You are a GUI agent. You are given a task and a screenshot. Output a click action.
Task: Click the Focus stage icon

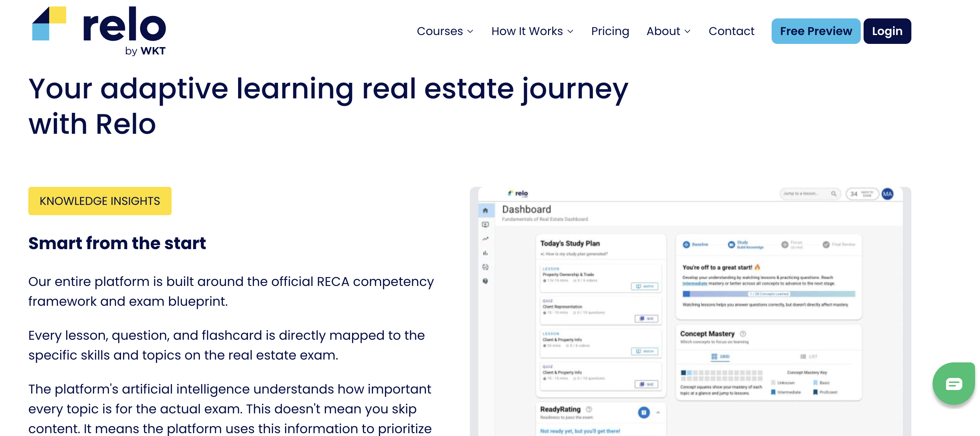coord(785,245)
